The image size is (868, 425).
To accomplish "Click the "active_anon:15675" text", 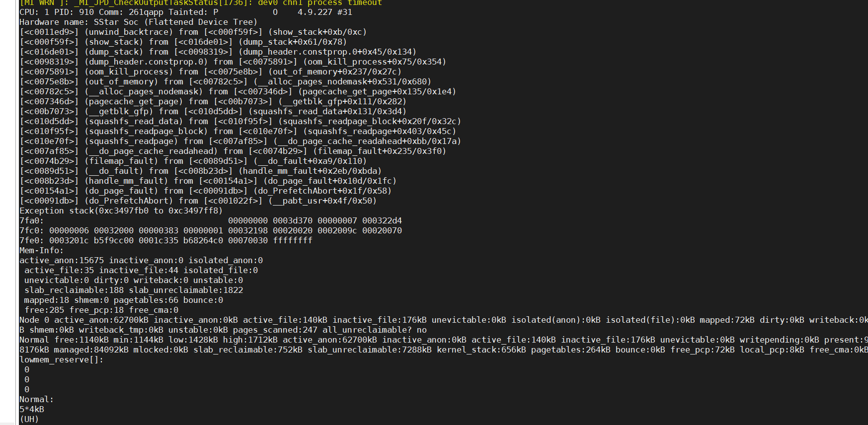I will click(62, 260).
